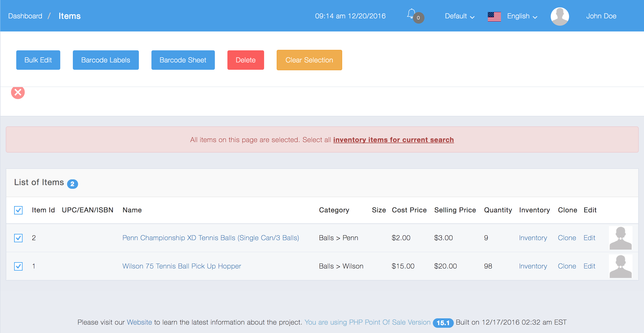The image size is (644, 333).
Task: Uncheck the checkbox for item 1
Action: tap(18, 266)
